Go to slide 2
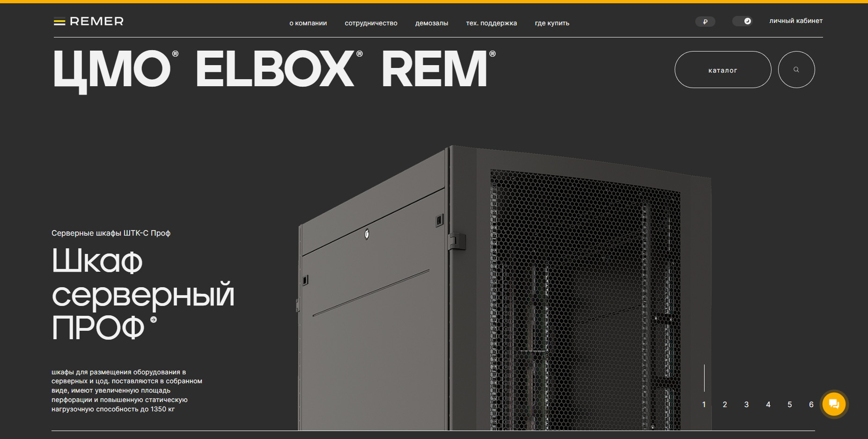 click(725, 404)
